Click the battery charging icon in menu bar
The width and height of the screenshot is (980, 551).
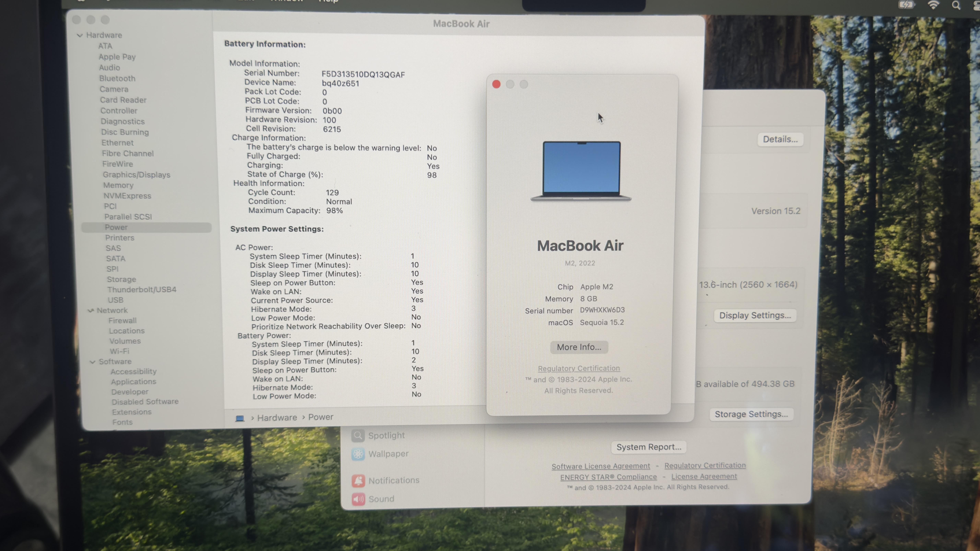[x=906, y=5]
